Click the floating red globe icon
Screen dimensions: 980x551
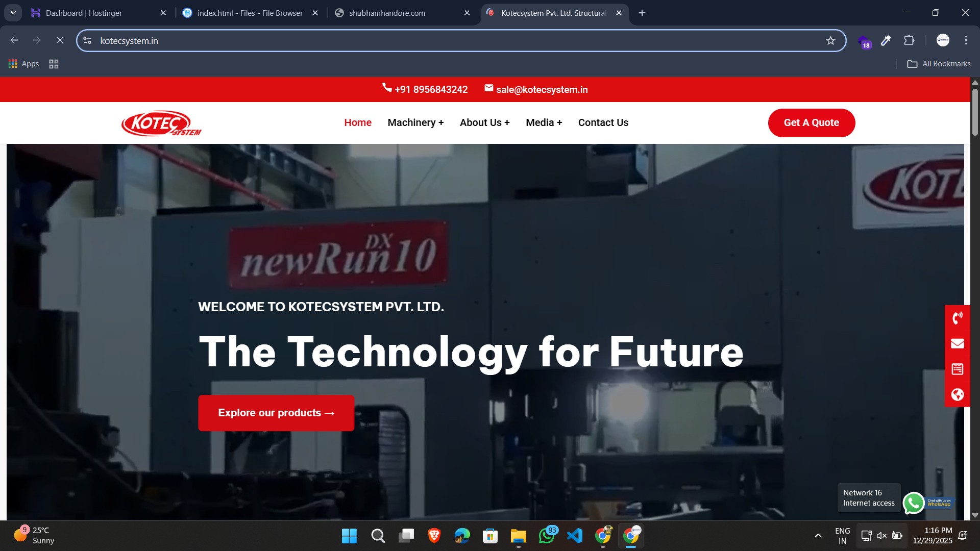click(x=958, y=394)
